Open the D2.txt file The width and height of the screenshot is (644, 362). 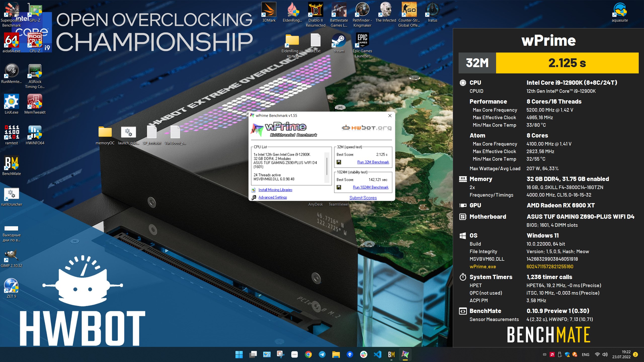[315, 43]
